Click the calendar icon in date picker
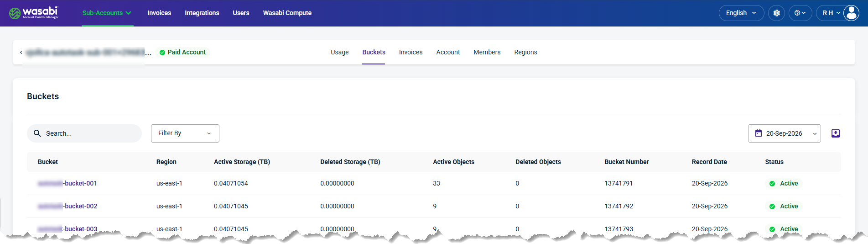 [x=758, y=133]
